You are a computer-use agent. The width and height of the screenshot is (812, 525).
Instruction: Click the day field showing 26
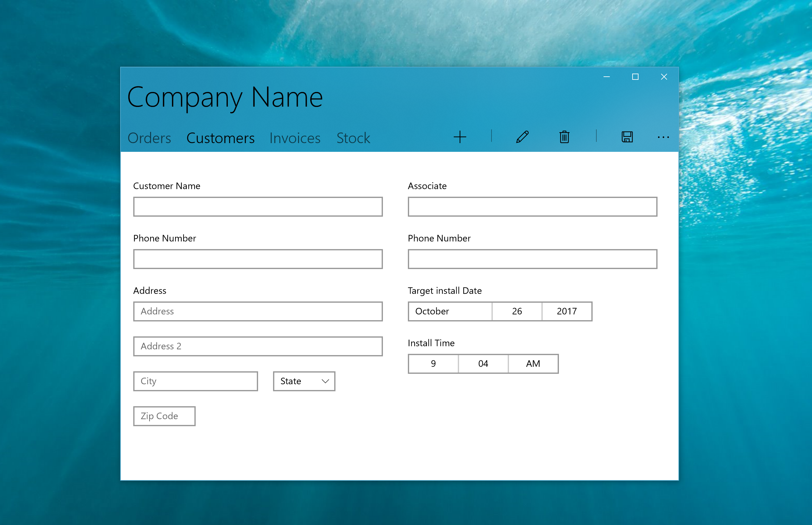click(517, 311)
